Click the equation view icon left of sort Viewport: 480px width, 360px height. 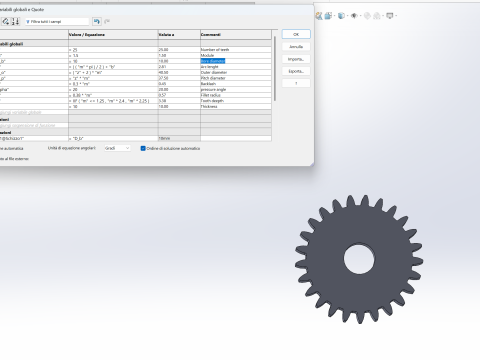click(6, 22)
